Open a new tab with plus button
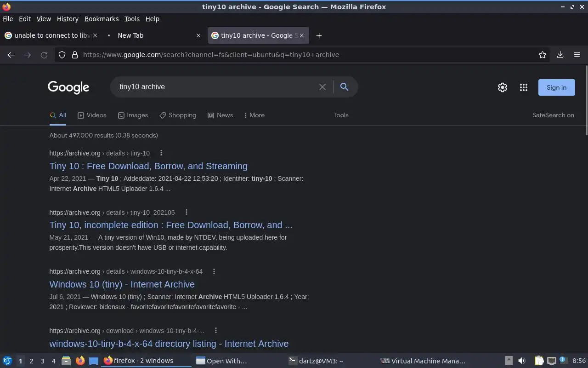Image resolution: width=588 pixels, height=368 pixels. coord(319,35)
